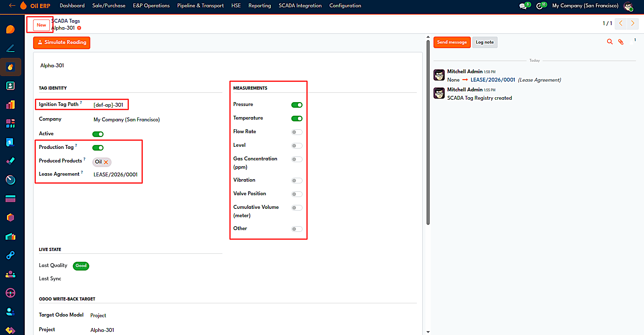Turn off the Production Tag toggle
Image resolution: width=644 pixels, height=335 pixels.
tap(98, 148)
